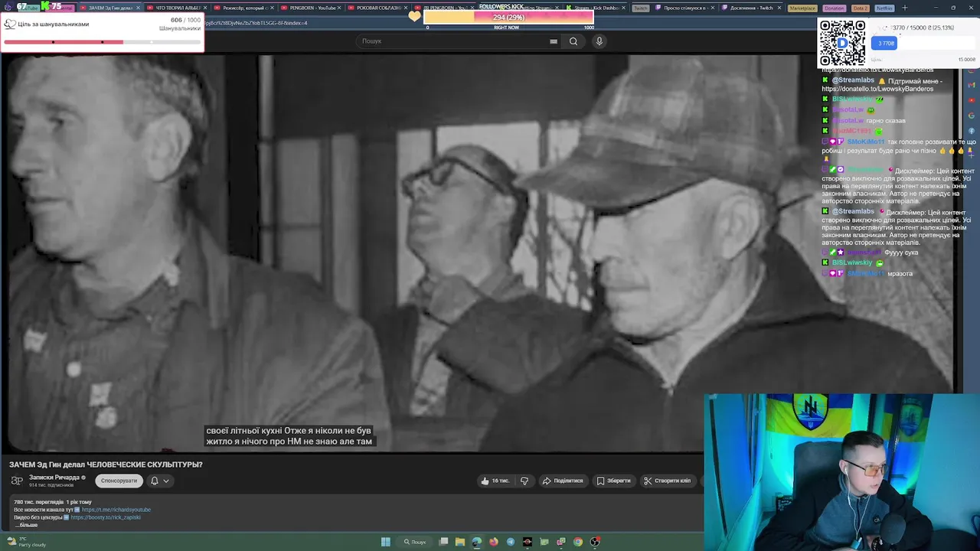980x551 pixels.
Task: Dislike the video with thumbs-down icon
Action: (524, 481)
